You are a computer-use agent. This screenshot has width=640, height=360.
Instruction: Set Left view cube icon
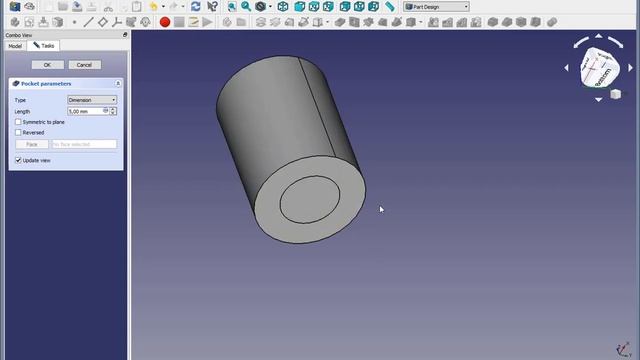[x=373, y=7]
